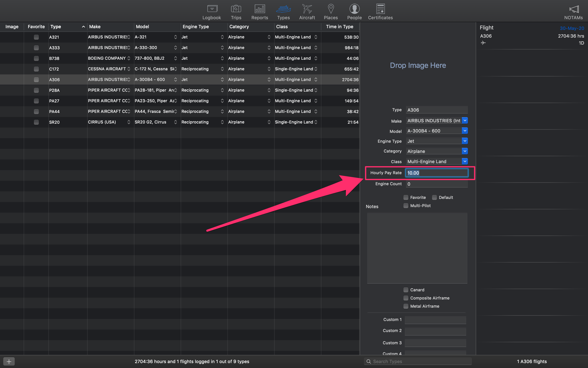Click the Drop Image Here area
This screenshot has width=588, height=368.
coord(418,65)
